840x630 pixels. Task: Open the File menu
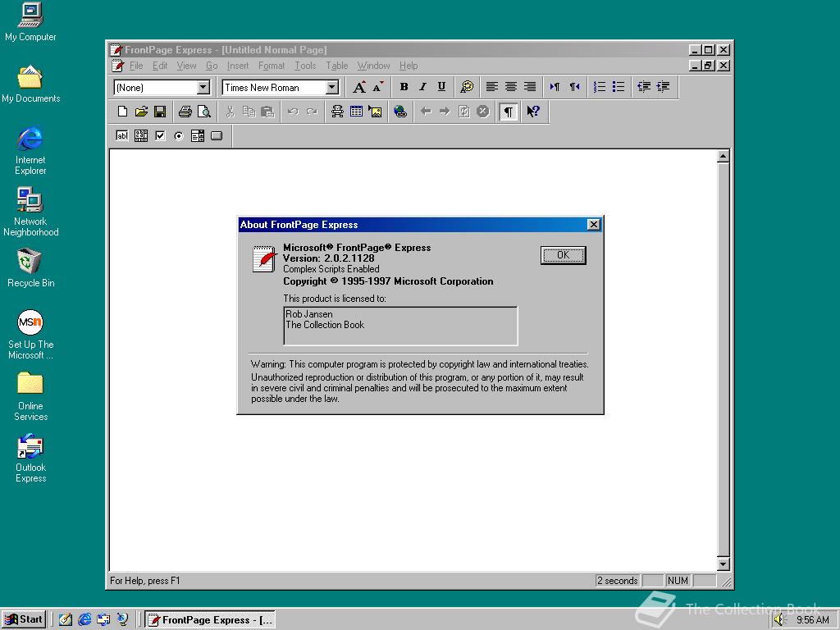coord(136,66)
